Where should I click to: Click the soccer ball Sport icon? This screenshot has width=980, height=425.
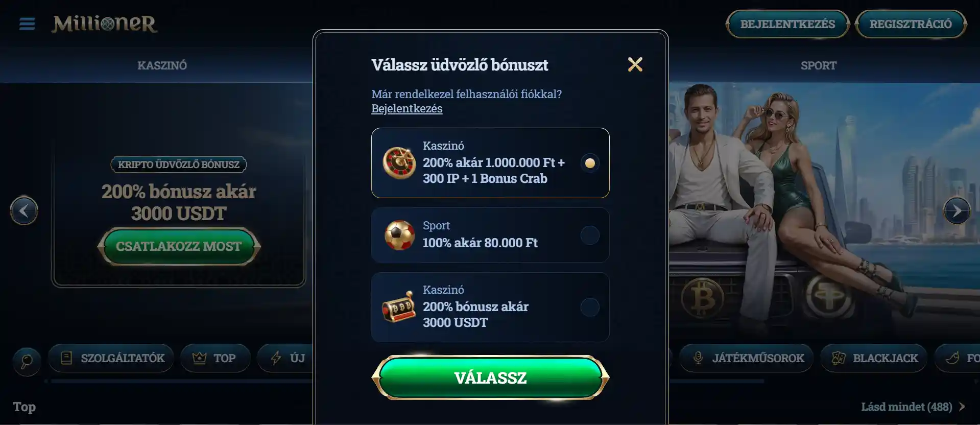point(399,235)
